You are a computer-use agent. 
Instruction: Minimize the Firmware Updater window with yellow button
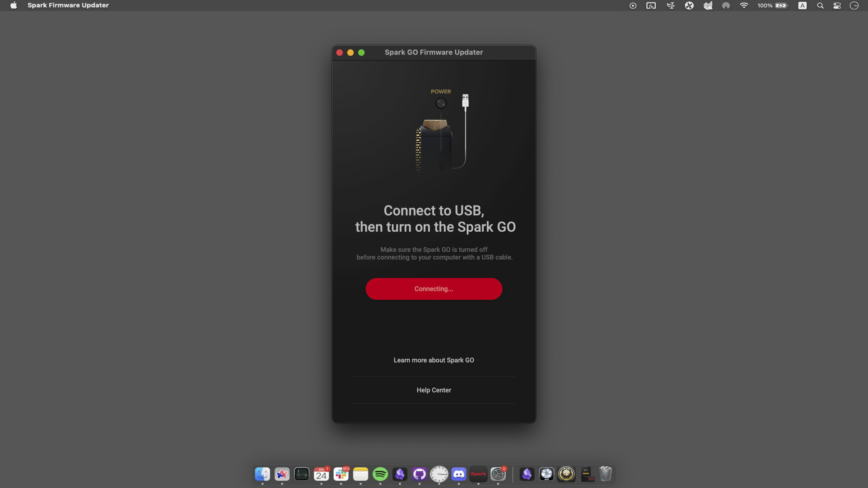point(350,53)
